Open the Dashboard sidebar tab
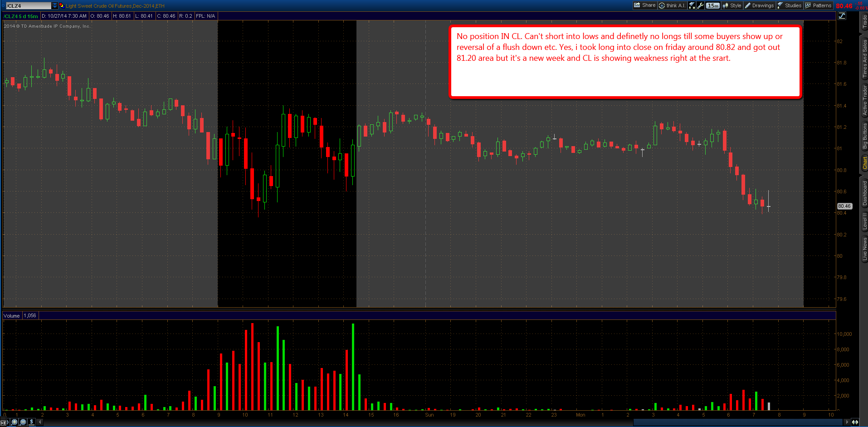The height and width of the screenshot is (427, 868). (864, 192)
